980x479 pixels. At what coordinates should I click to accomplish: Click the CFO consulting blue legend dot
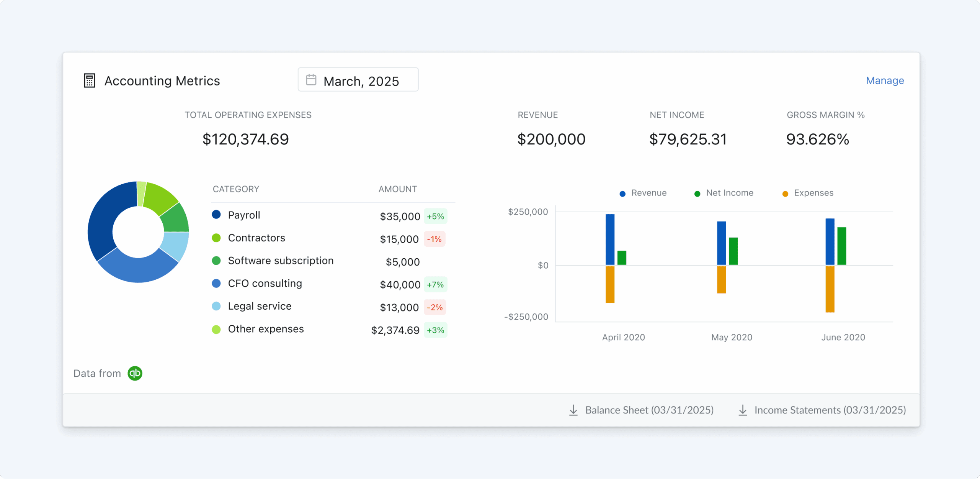point(216,284)
